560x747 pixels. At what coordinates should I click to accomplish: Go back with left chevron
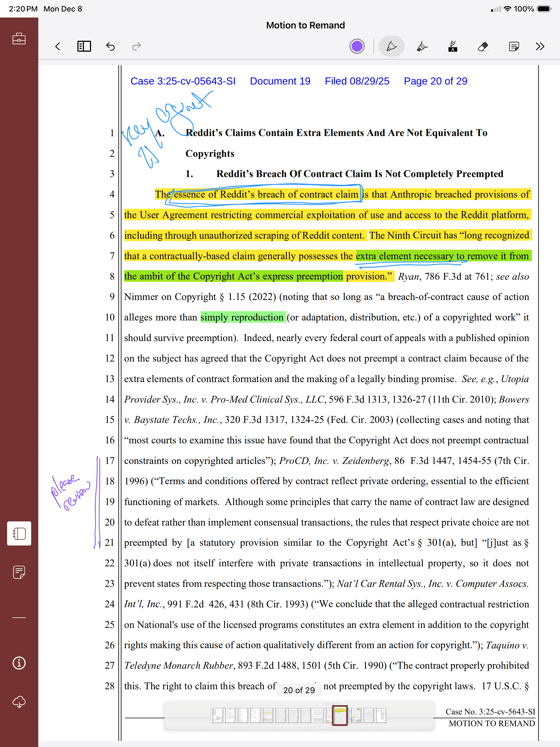tap(58, 46)
